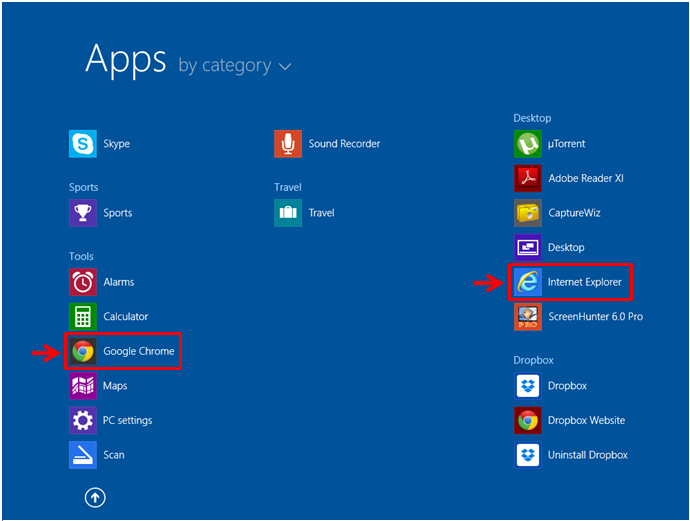Launch the Scan app icon

coord(83,455)
